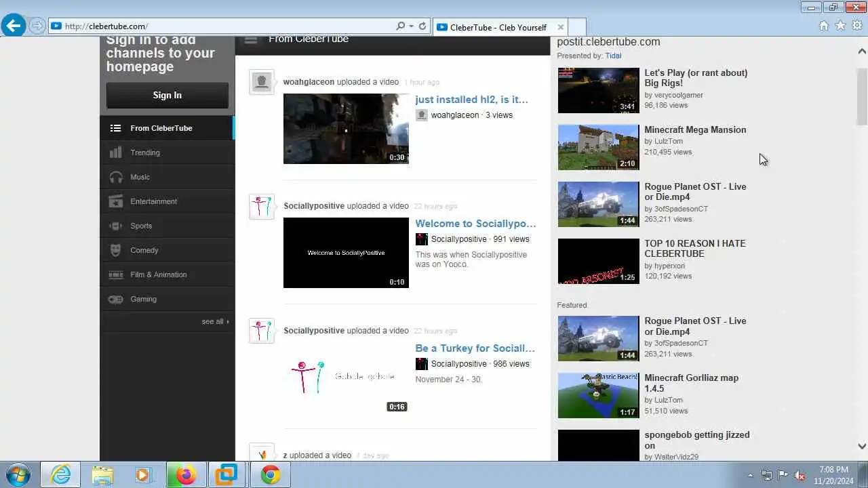Image resolution: width=868 pixels, height=488 pixels.
Task: Open the browser home icon
Action: pyautogui.click(x=823, y=26)
